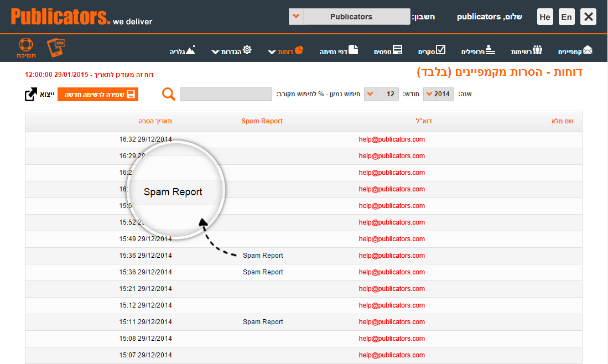Open the support lifebuoy icon
Viewport: 608px width, 364px height.
[x=26, y=48]
